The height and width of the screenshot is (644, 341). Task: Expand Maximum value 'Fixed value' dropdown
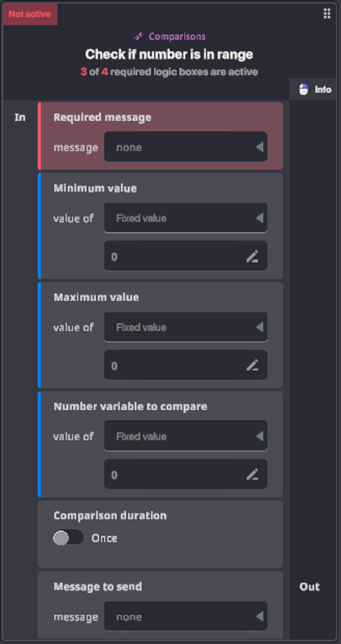coord(185,327)
